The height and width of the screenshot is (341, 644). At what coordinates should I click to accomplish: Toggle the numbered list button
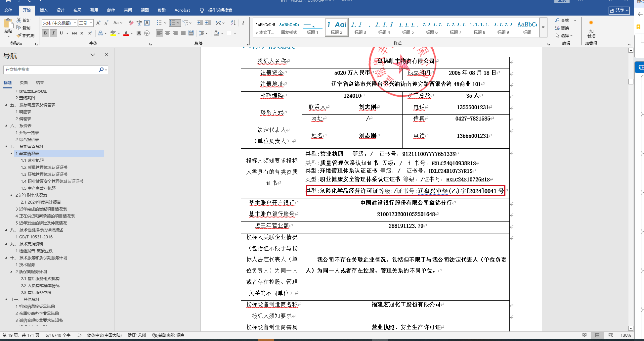(172, 23)
